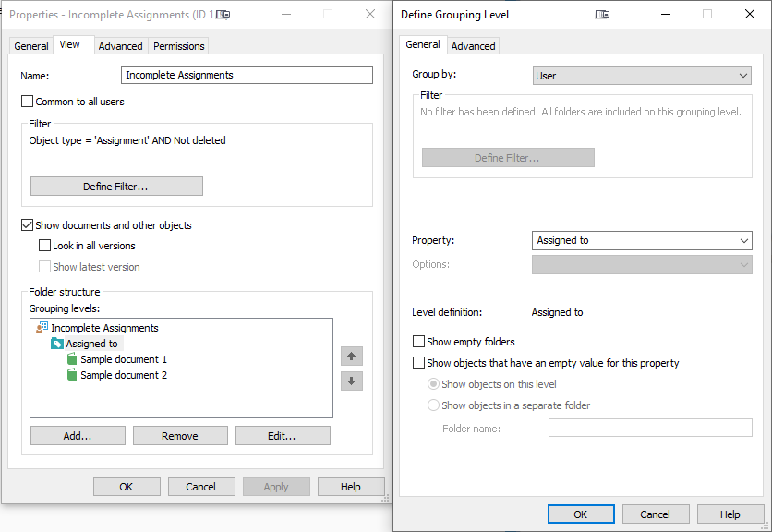This screenshot has width=772, height=532.
Task: Select Show objects in a separate folder radio
Action: click(x=433, y=405)
